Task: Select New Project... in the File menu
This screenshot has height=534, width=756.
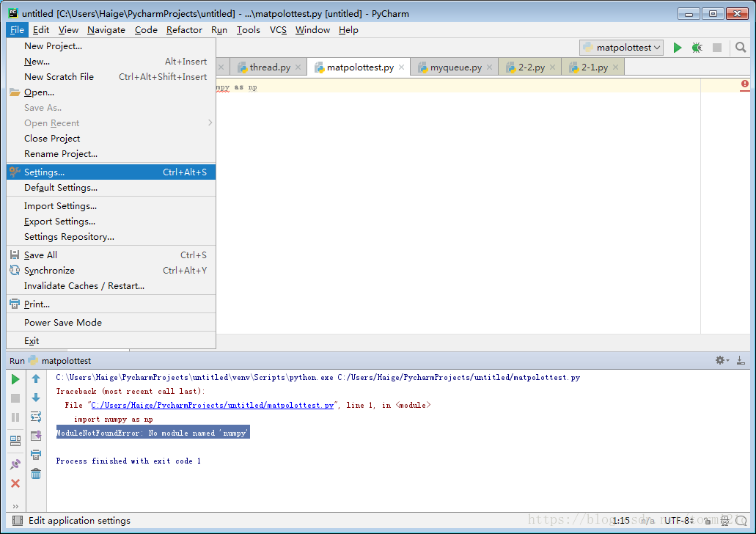Action: pos(111,45)
